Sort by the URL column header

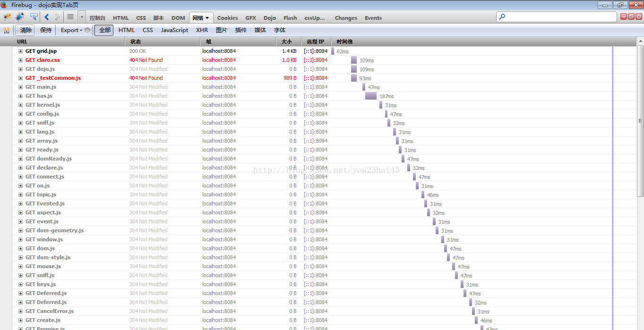point(69,42)
